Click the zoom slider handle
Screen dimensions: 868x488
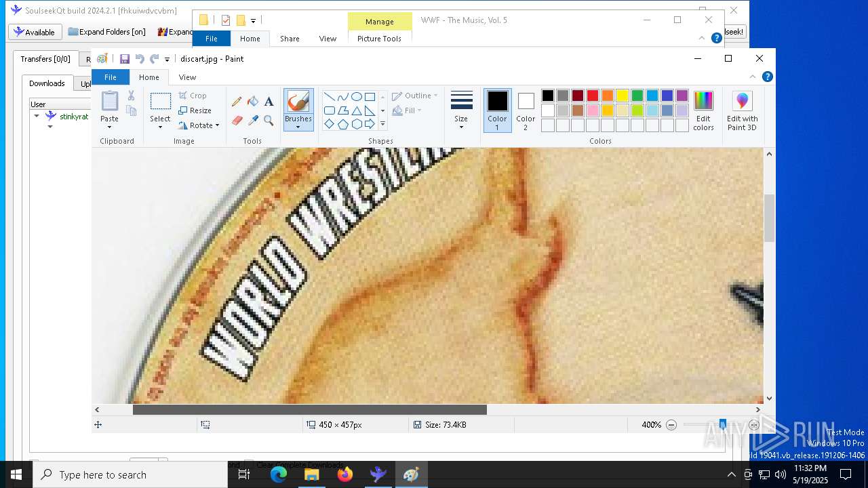[723, 425]
